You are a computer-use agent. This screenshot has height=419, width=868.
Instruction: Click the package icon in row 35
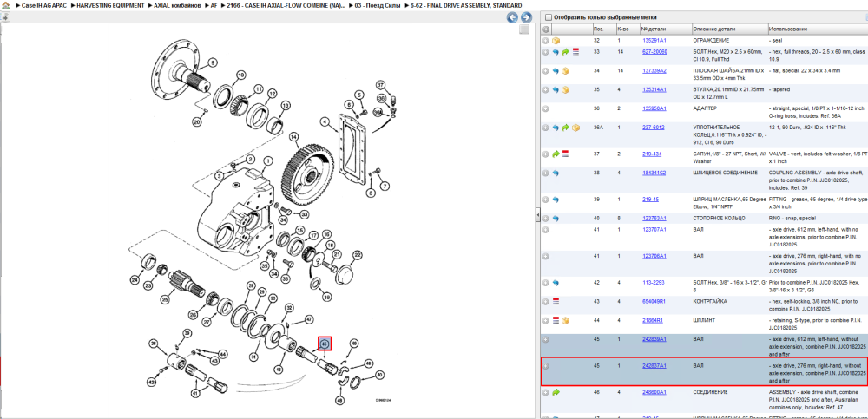(x=565, y=89)
